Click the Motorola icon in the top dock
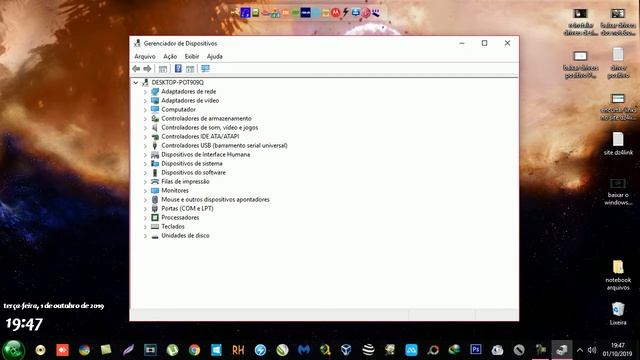 tap(335, 13)
